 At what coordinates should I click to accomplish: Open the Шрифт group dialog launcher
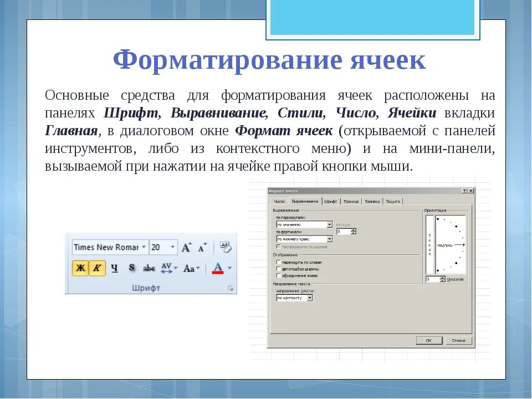(x=231, y=288)
